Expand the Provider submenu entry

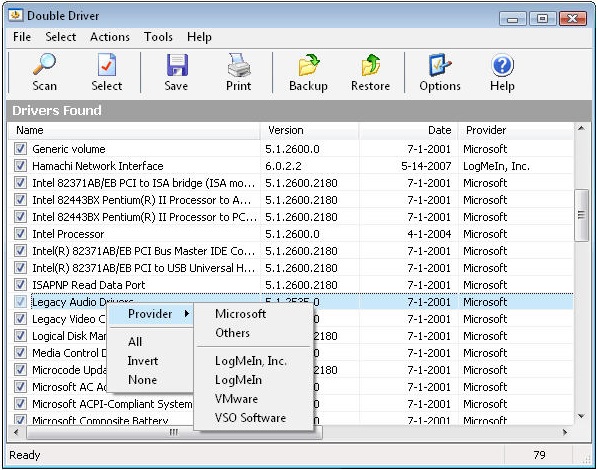(151, 314)
